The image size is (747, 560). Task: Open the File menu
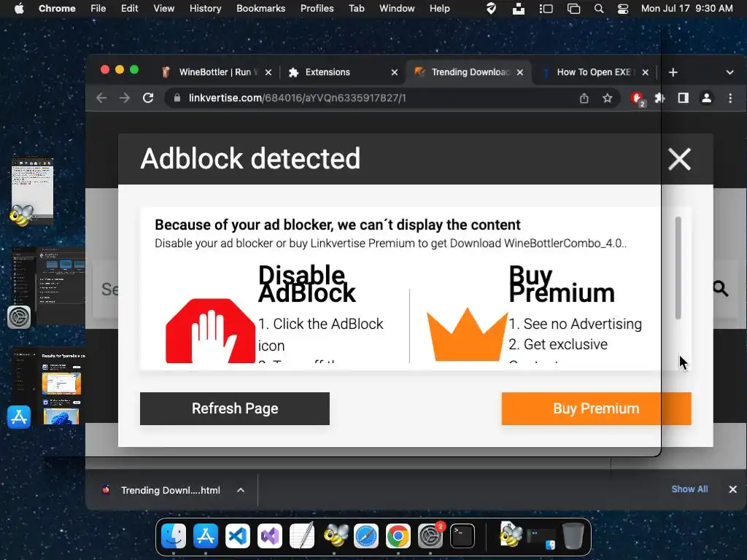pyautogui.click(x=98, y=8)
